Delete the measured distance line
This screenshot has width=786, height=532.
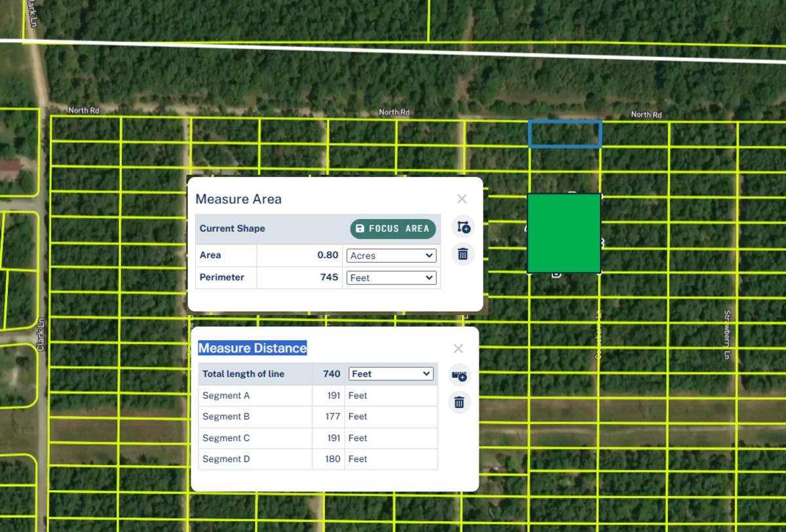459,402
